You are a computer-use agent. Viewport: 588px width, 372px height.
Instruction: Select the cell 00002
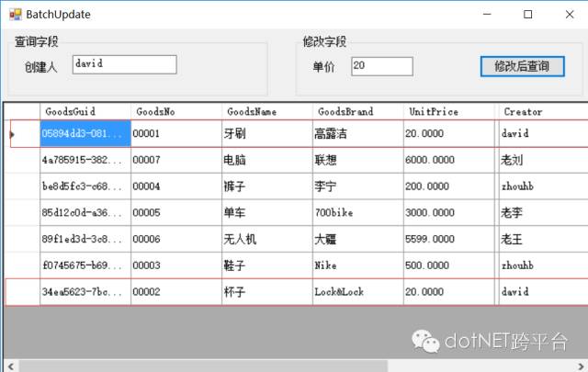tap(176, 292)
